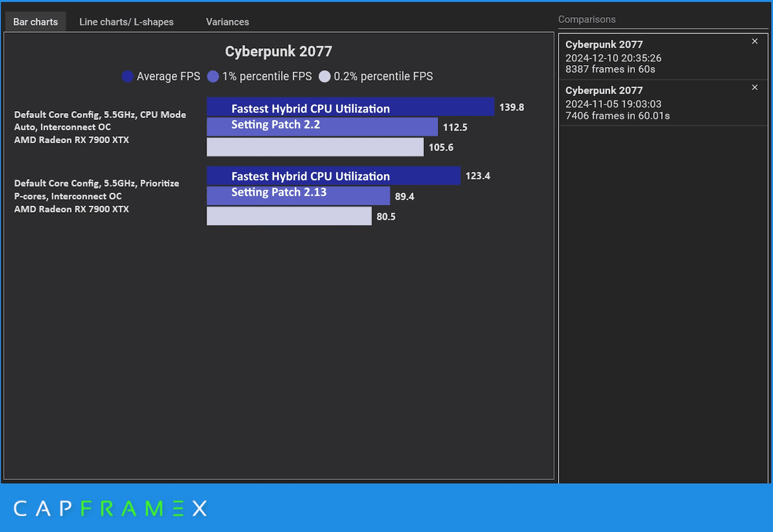Toggle the 1% percentile FPS legend marker

[213, 76]
